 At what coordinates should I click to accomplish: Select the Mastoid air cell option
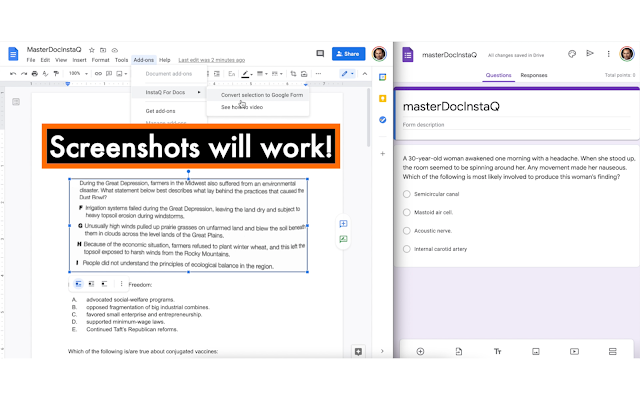click(x=407, y=212)
